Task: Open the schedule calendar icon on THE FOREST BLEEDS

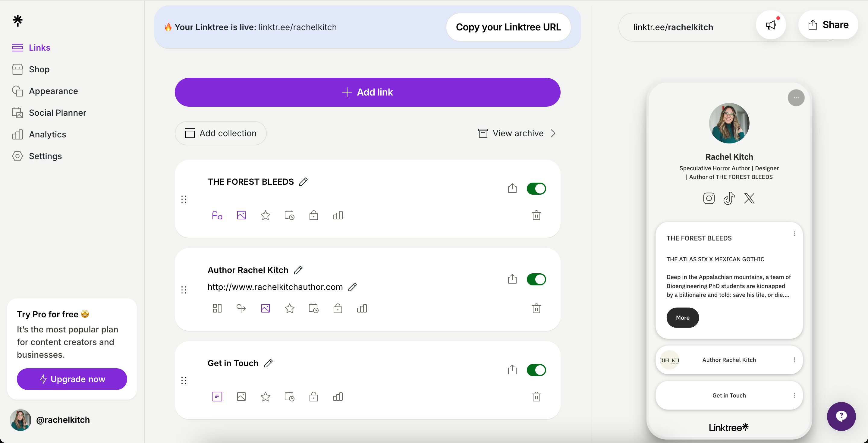Action: (289, 215)
